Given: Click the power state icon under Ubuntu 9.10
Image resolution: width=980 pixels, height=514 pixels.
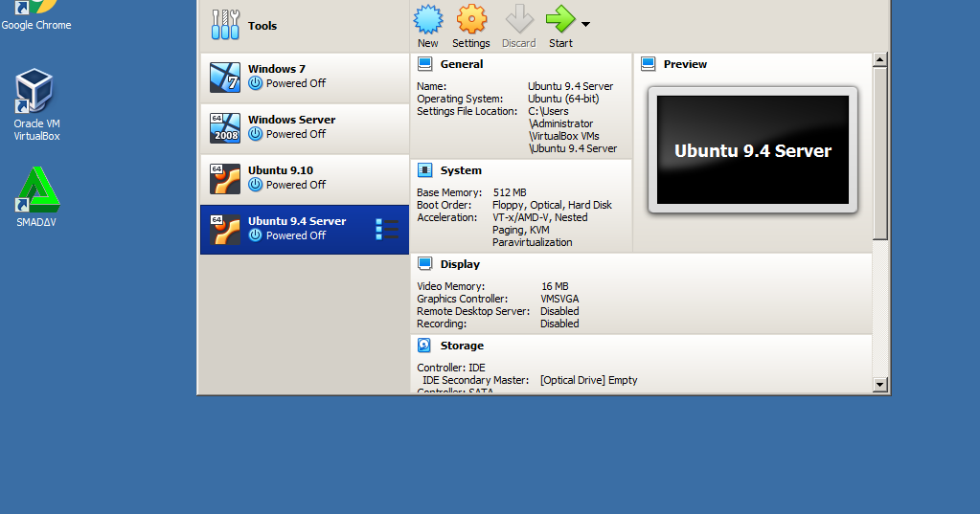Looking at the screenshot, I should [255, 184].
